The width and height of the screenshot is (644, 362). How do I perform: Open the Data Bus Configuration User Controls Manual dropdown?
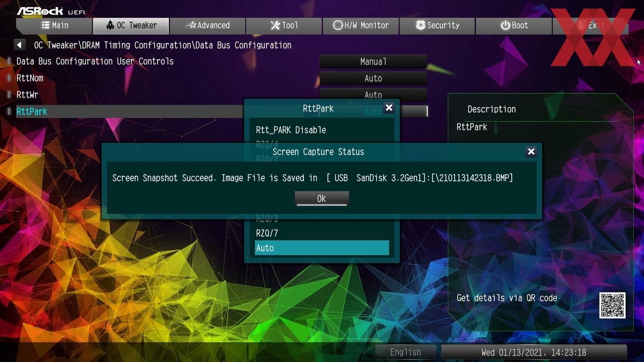pyautogui.click(x=373, y=62)
